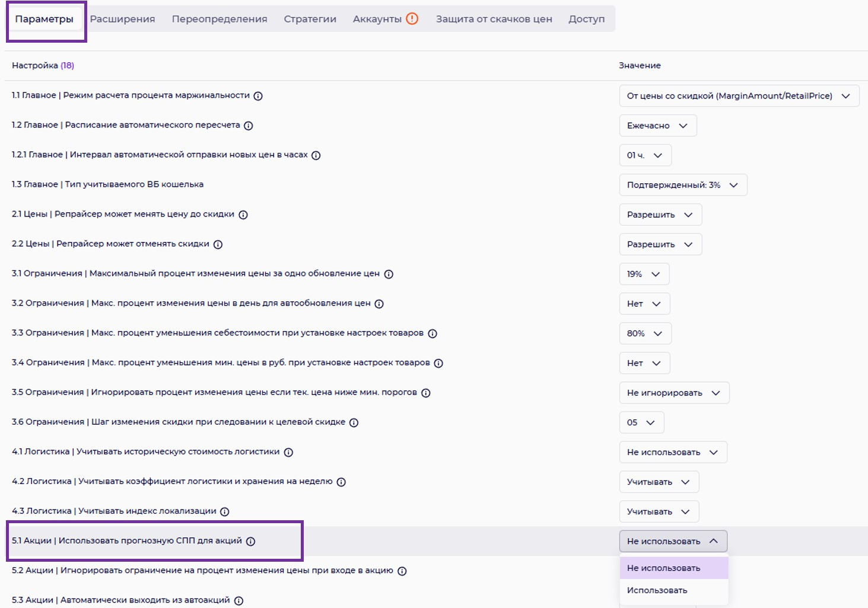The height and width of the screenshot is (608, 868).
Task: Click info icon next to setting 1.1 margin mode
Action: pyautogui.click(x=258, y=96)
